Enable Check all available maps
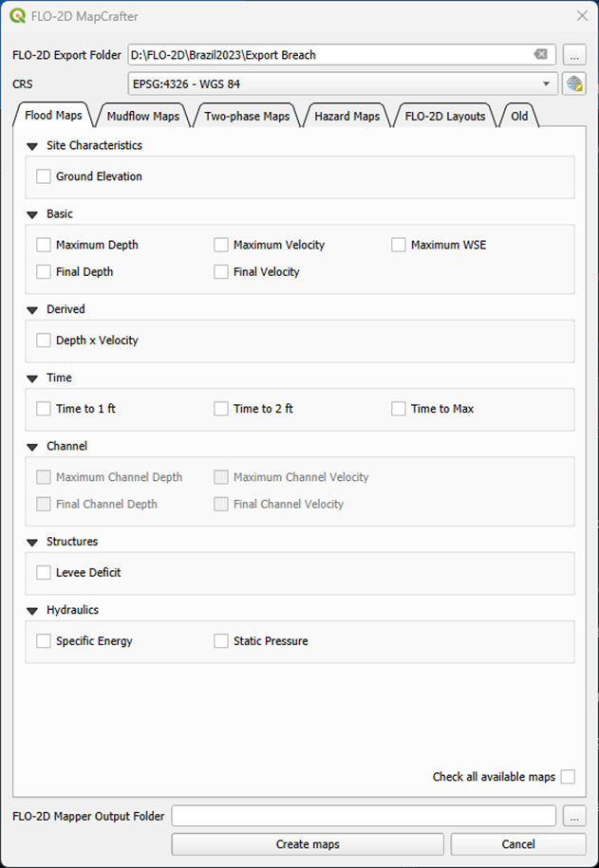 [568, 777]
